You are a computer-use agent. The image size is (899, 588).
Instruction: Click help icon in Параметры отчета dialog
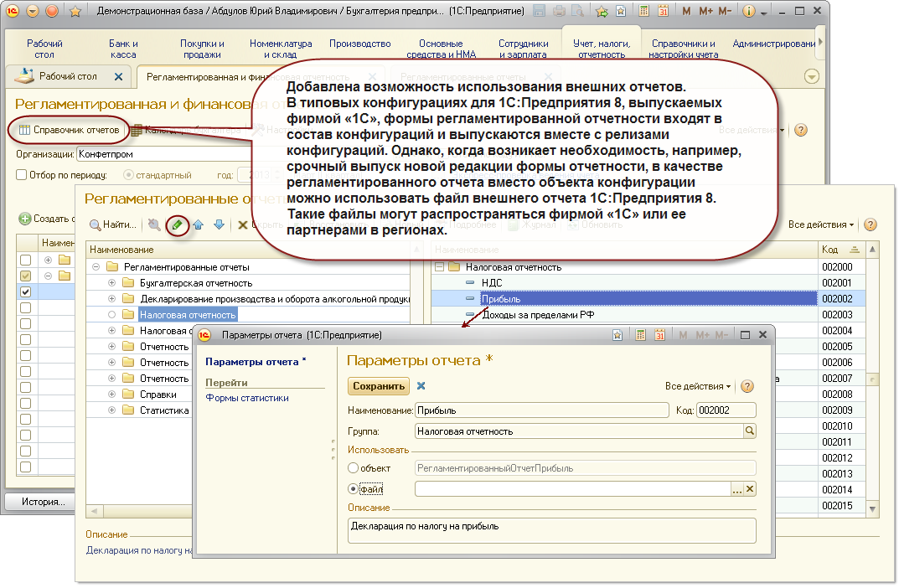tap(747, 386)
